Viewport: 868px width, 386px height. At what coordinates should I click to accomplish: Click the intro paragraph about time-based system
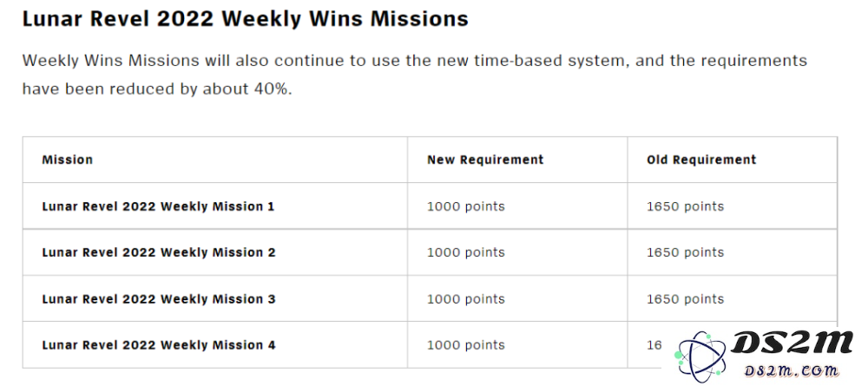pyautogui.click(x=415, y=75)
